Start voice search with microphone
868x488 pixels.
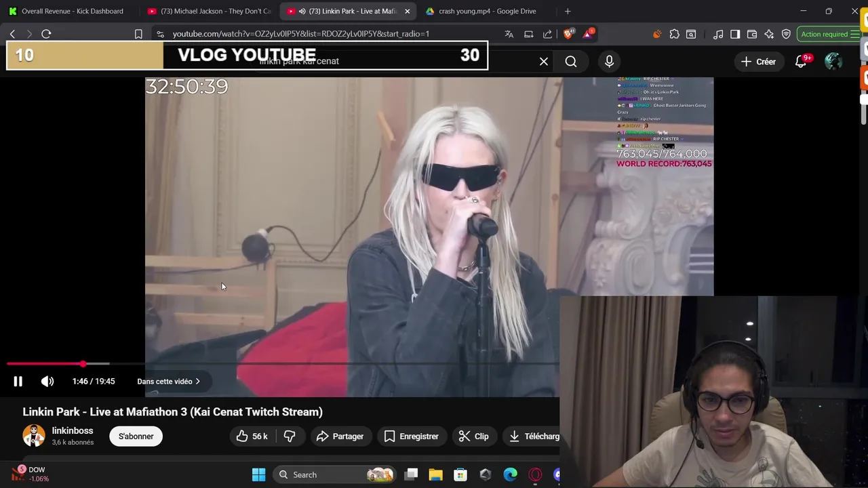click(x=609, y=62)
